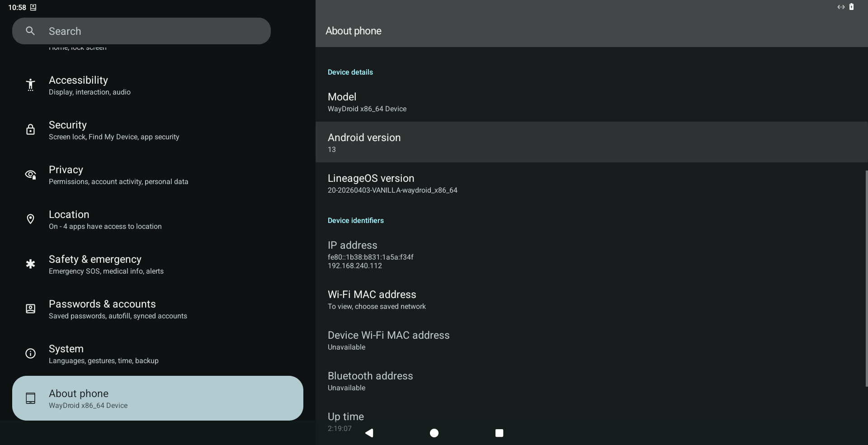Click the 'Emergency SOS, medical info, alerts' text

pyautogui.click(x=106, y=271)
